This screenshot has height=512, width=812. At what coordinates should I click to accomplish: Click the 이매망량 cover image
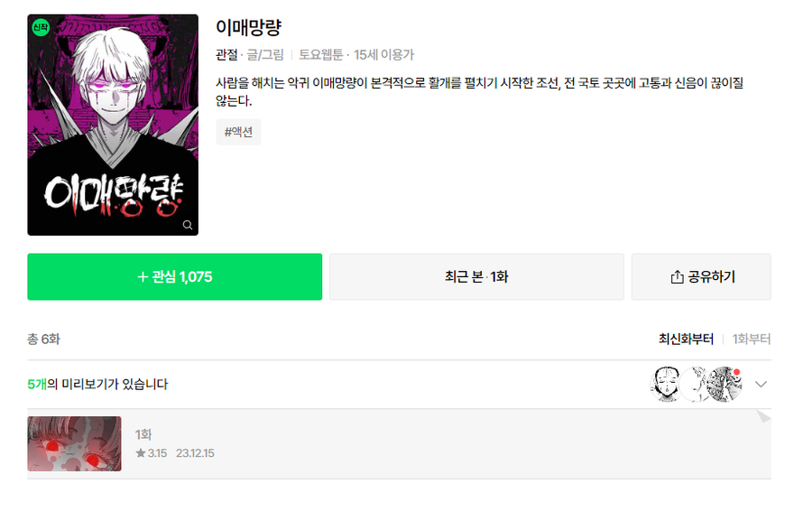coord(113,125)
